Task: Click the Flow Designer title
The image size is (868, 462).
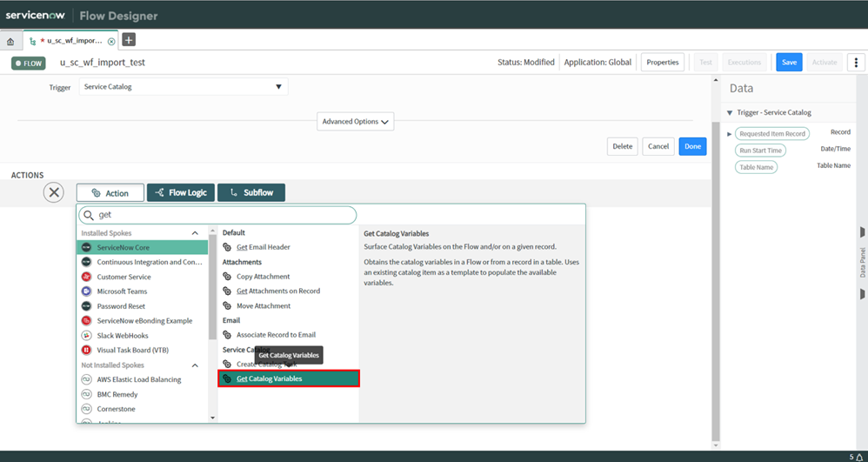Action: click(118, 16)
